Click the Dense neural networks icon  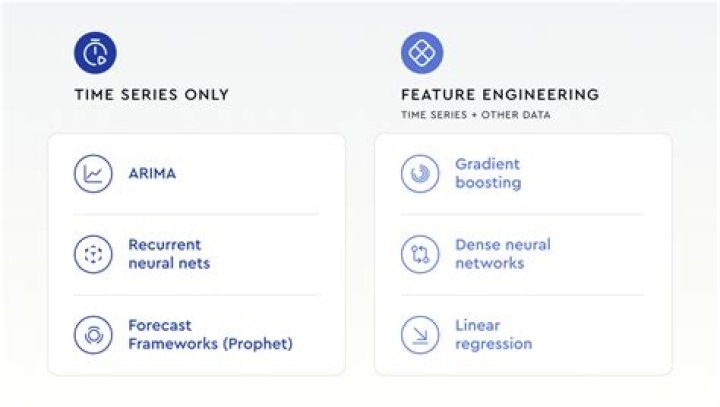420,254
